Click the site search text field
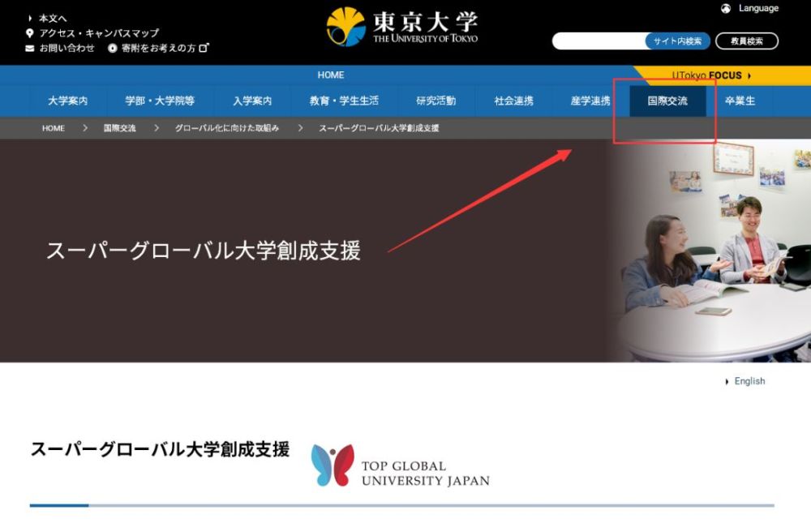811x532 pixels. pyautogui.click(x=599, y=41)
